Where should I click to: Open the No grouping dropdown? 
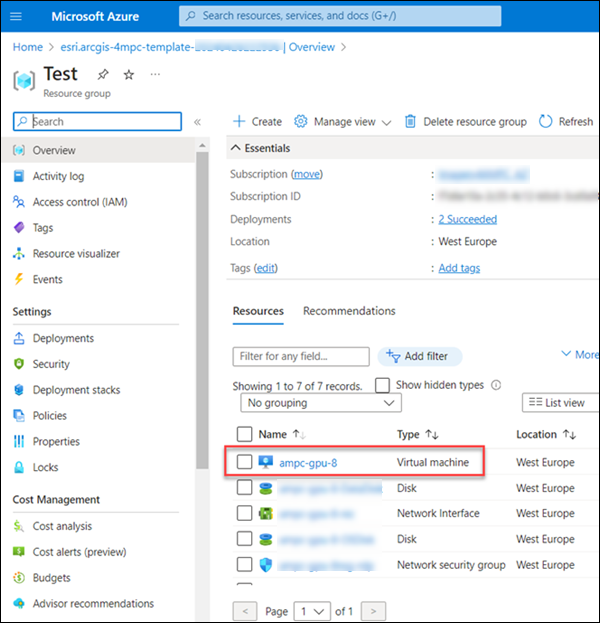point(321,403)
